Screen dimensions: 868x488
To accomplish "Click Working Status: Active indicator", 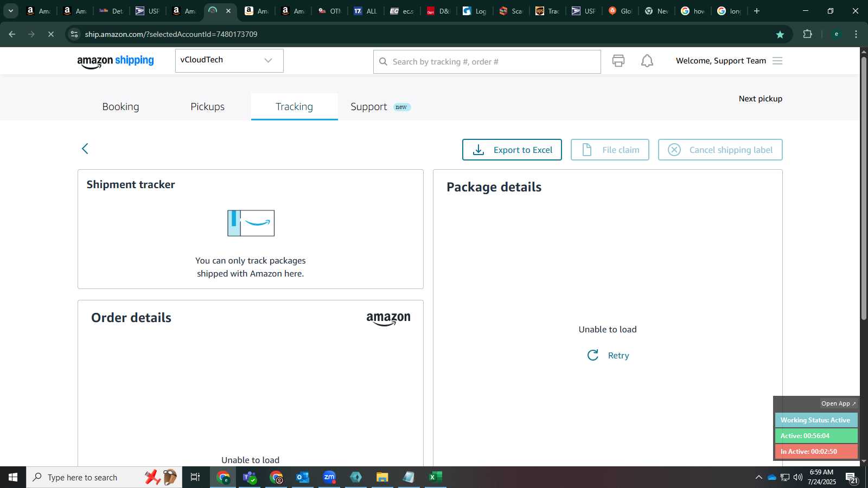I will coord(816,420).
